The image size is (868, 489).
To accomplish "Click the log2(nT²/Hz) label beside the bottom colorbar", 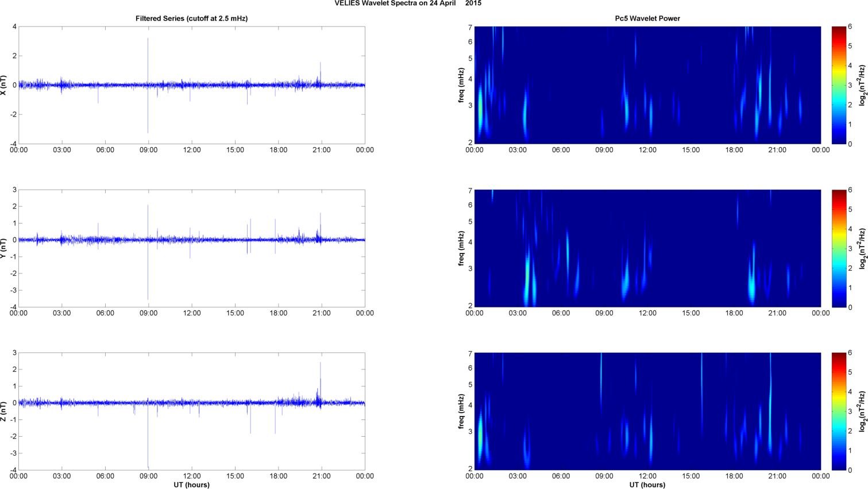I will pyautogui.click(x=862, y=411).
